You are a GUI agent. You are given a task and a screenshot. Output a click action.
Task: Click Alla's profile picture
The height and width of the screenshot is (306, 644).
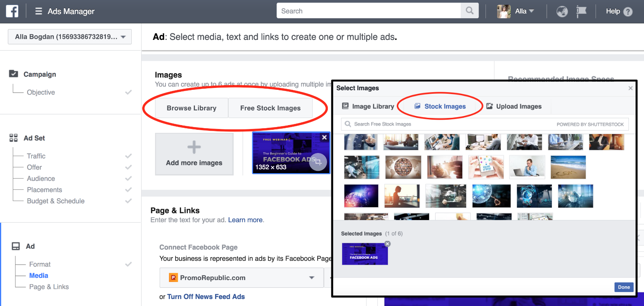click(504, 12)
